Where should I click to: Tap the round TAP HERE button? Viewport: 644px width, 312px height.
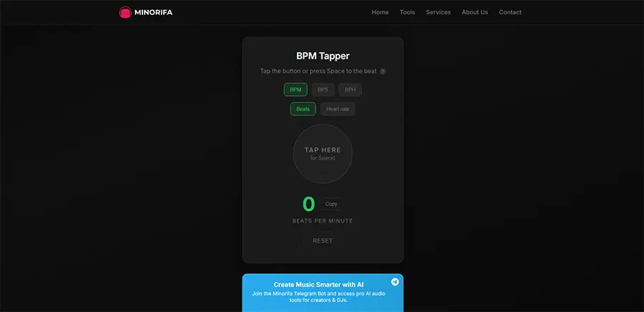(x=323, y=154)
